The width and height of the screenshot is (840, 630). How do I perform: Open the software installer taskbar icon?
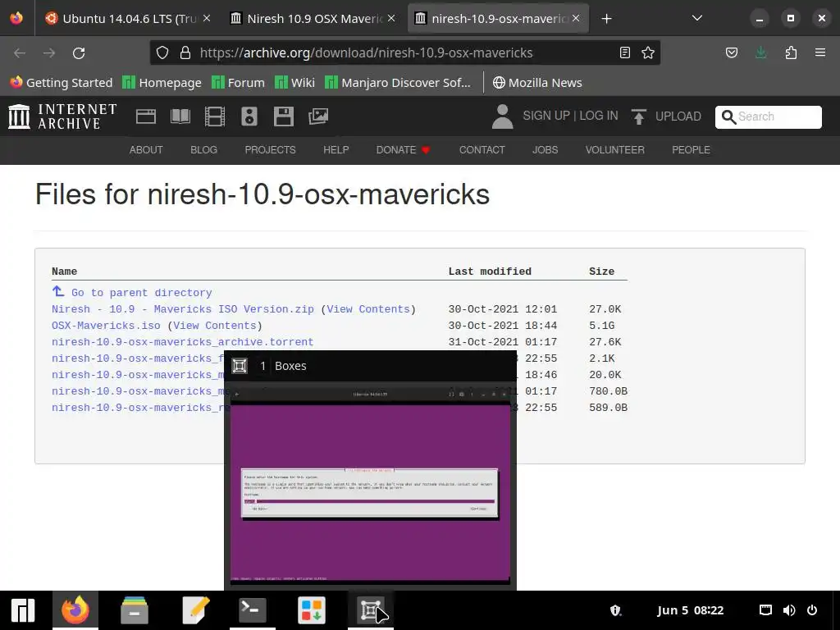click(x=311, y=610)
